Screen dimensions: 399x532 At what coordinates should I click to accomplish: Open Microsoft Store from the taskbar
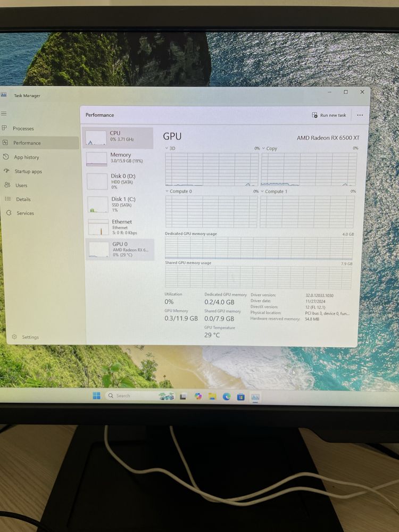(x=241, y=397)
